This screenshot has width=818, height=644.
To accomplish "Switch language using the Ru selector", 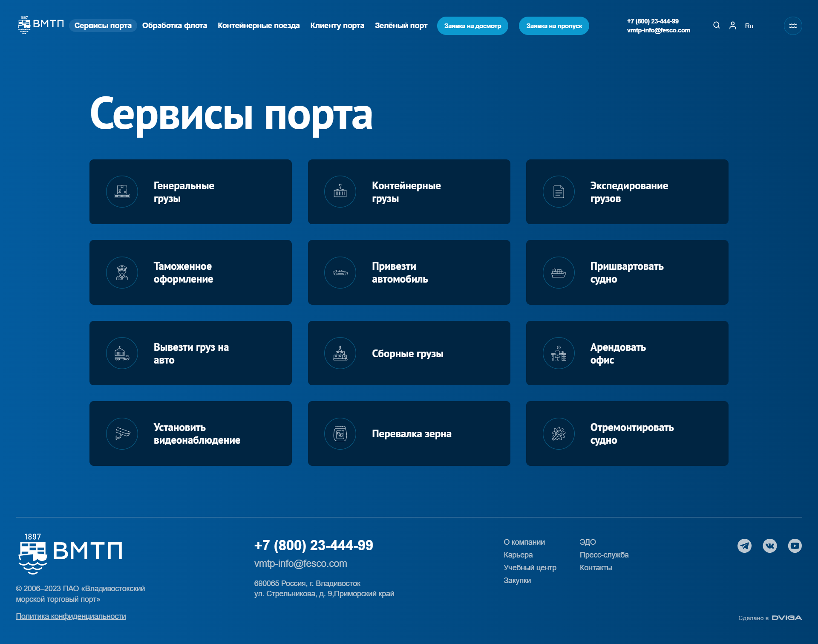I will click(749, 26).
